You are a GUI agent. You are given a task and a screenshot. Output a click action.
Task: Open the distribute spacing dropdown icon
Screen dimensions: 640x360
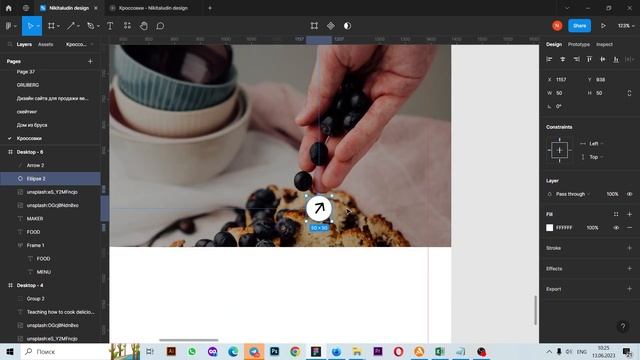[x=629, y=60]
